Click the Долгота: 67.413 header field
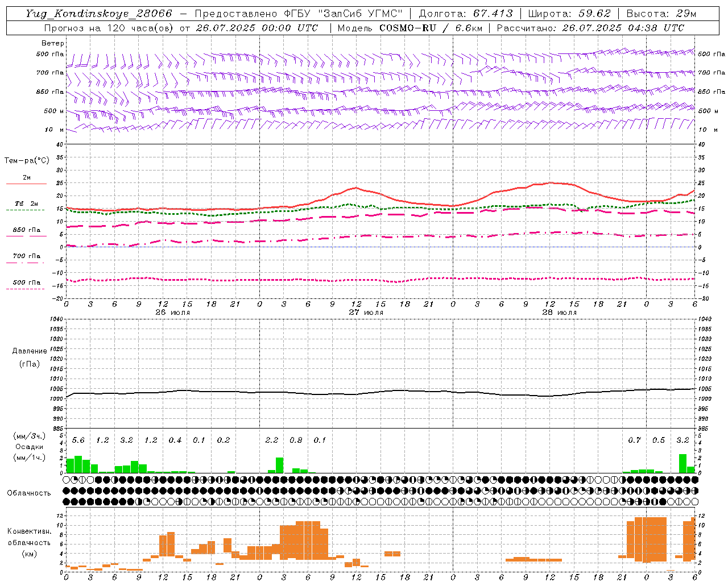Image resolution: width=728 pixels, height=582 pixels. (x=466, y=14)
